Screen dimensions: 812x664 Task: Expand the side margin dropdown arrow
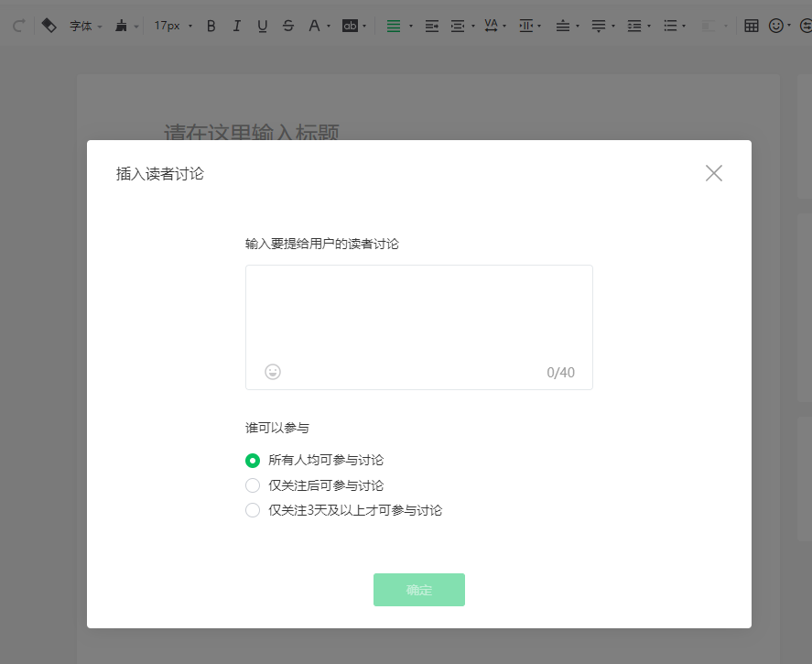(539, 26)
